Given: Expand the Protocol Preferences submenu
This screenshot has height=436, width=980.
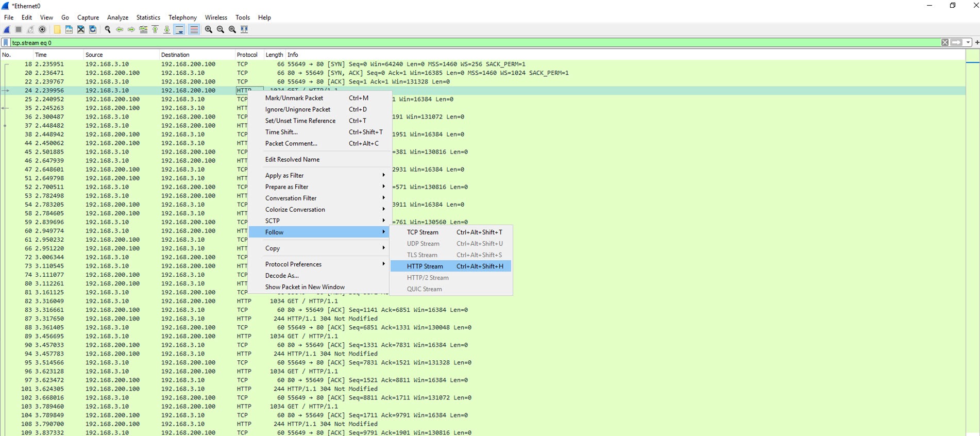Looking at the screenshot, I should [319, 264].
